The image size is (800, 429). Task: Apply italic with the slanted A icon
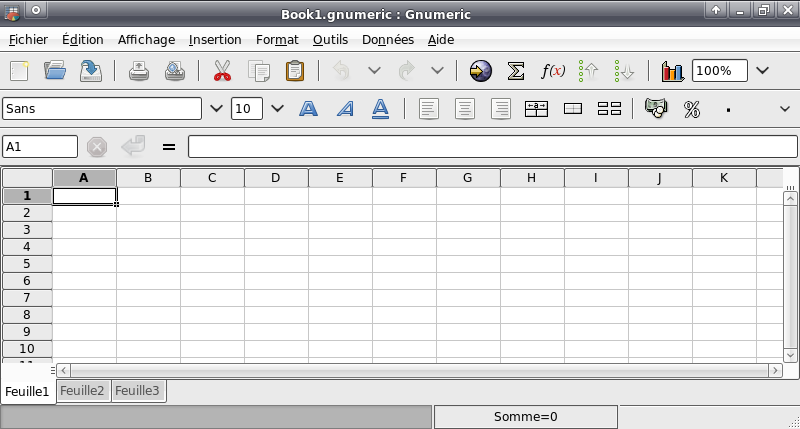345,109
